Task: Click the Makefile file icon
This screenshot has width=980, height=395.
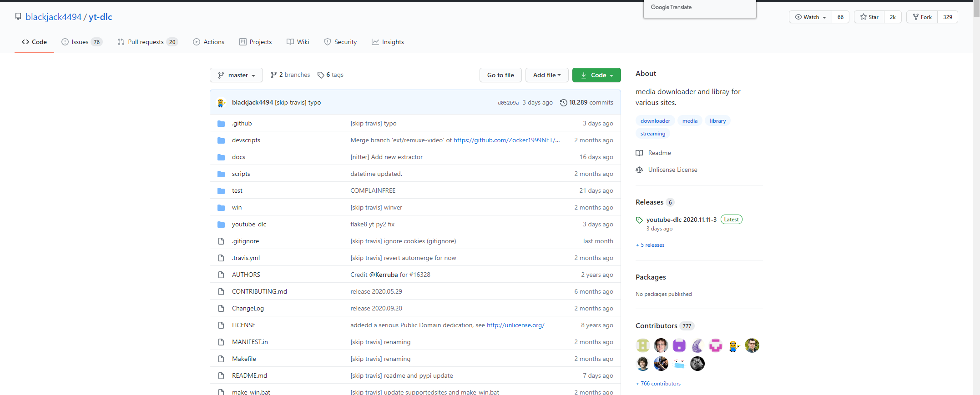Action: (221, 359)
